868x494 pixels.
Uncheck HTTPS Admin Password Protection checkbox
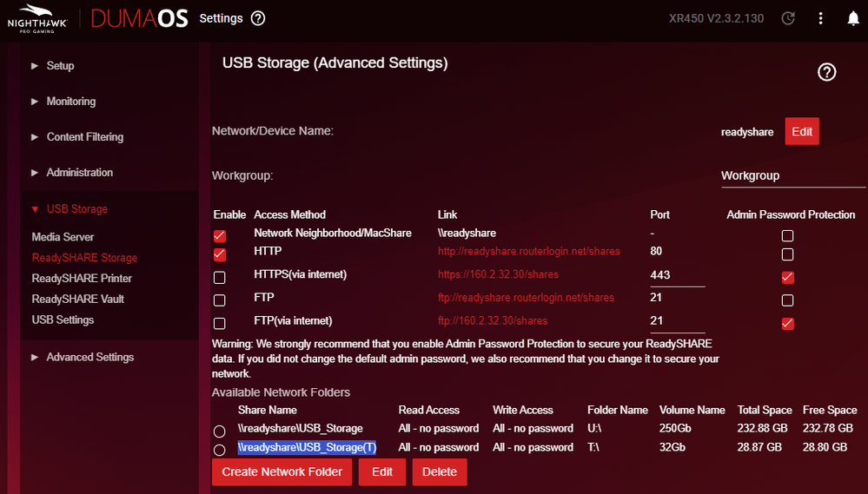(787, 278)
